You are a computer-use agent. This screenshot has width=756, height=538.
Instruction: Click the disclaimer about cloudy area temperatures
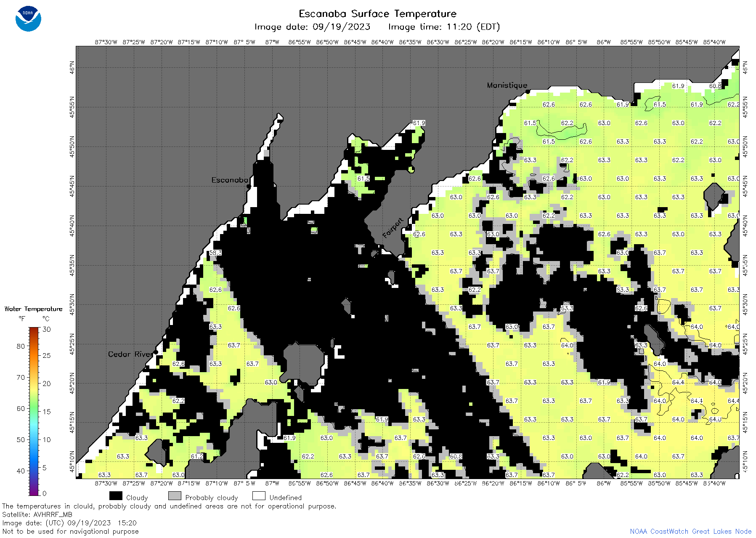tap(169, 506)
